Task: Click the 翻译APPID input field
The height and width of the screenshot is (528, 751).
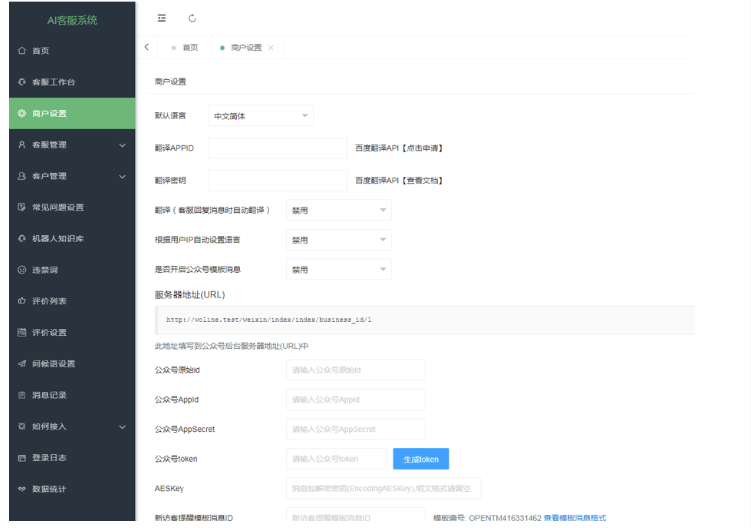Action: (277, 148)
